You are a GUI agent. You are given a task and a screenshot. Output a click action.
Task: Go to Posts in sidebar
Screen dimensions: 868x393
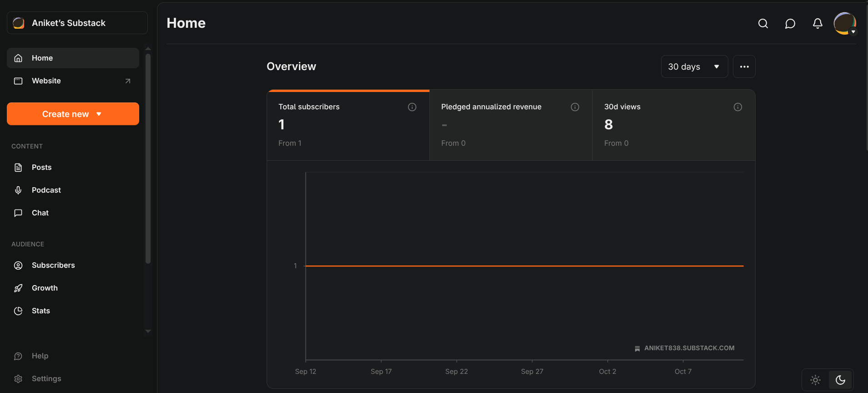pos(41,168)
